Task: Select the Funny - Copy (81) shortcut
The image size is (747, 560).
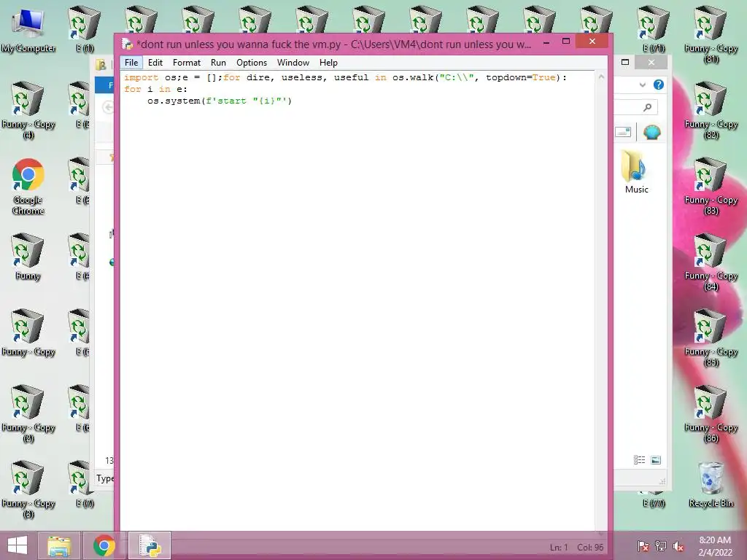Action: [711, 34]
